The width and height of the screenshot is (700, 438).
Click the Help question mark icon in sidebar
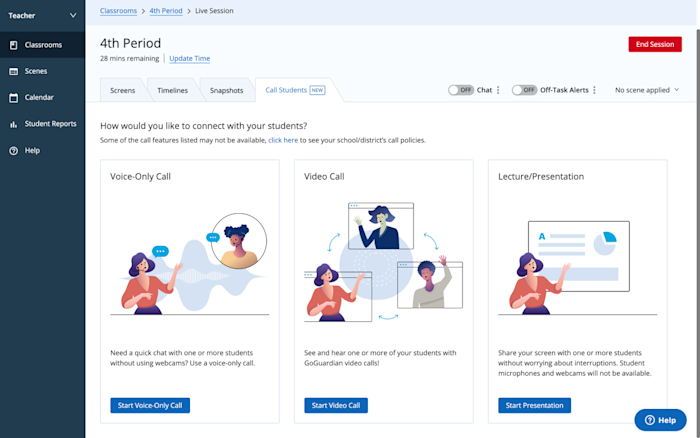[x=13, y=151]
